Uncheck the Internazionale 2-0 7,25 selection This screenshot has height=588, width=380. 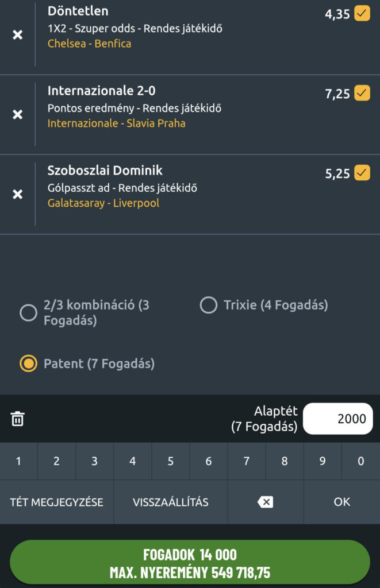[362, 92]
